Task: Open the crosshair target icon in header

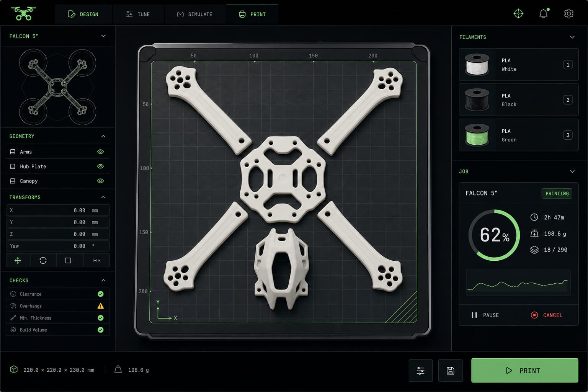Action: [518, 14]
